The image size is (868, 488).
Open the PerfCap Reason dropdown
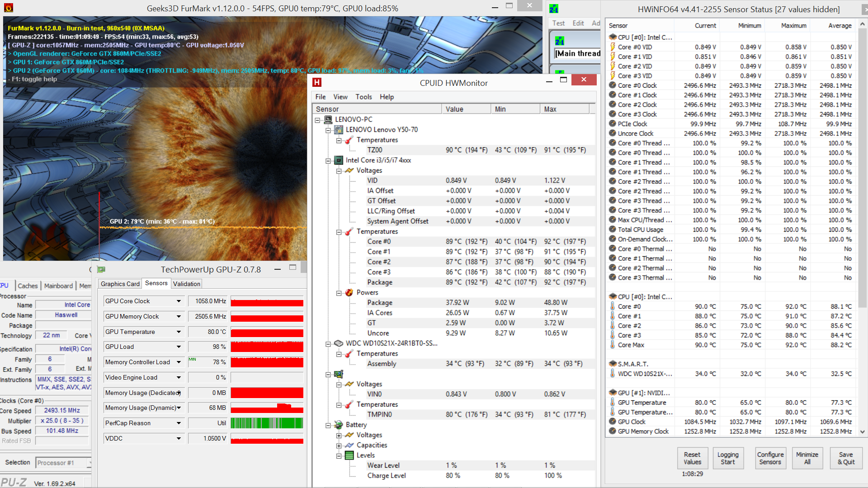point(179,423)
